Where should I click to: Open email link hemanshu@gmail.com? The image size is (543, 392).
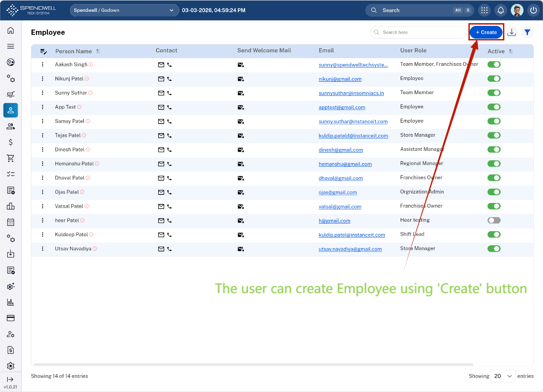[345, 164]
